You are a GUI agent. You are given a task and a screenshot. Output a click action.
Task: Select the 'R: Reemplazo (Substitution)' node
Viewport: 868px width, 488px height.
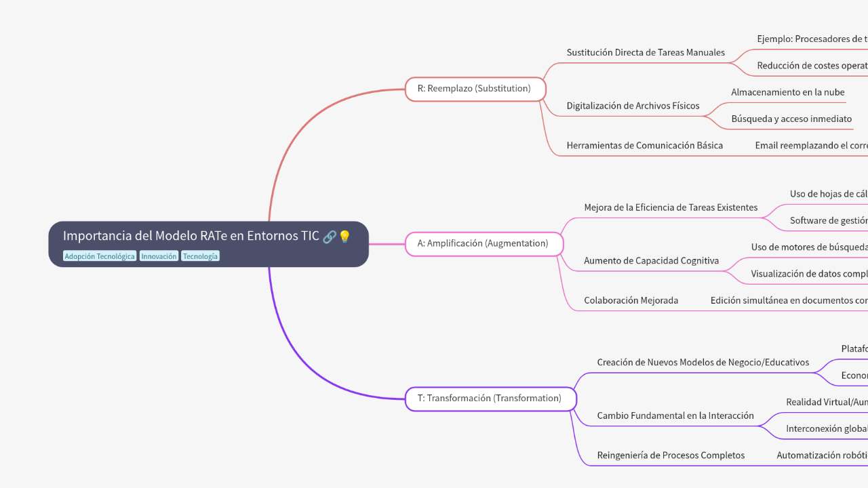tap(474, 89)
